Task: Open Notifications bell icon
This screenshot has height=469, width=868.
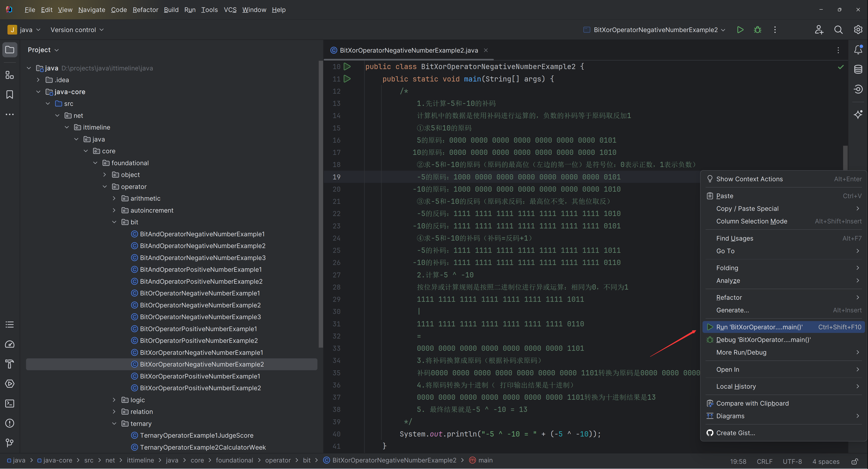Action: pyautogui.click(x=858, y=50)
